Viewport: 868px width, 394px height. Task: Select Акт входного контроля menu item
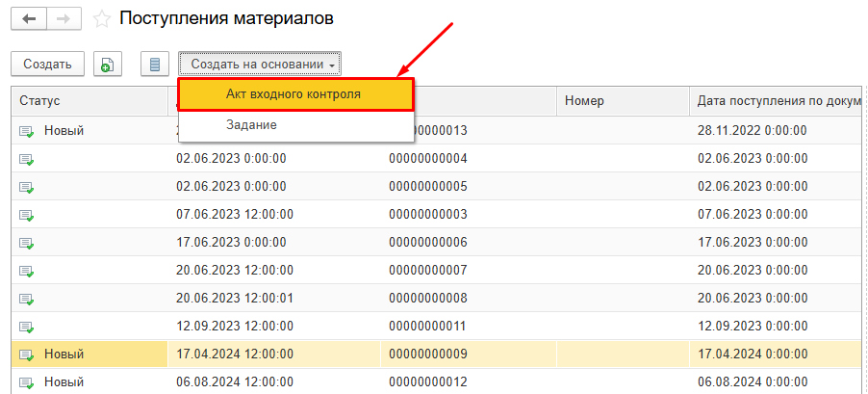(294, 94)
